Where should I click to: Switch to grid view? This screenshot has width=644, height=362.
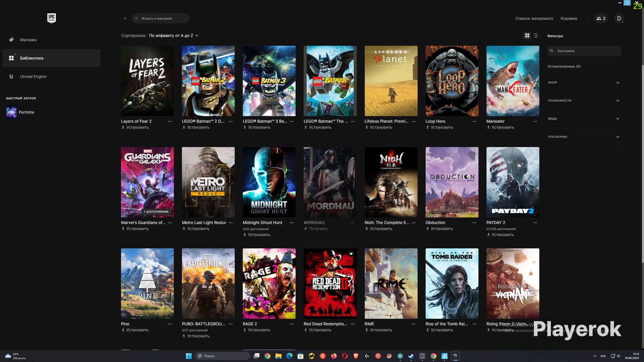point(527,35)
